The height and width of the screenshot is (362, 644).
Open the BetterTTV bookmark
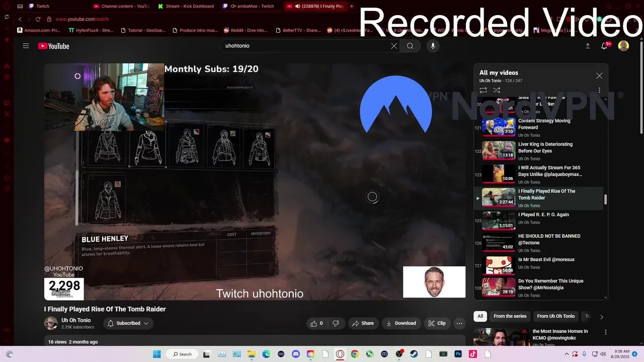coord(297,30)
